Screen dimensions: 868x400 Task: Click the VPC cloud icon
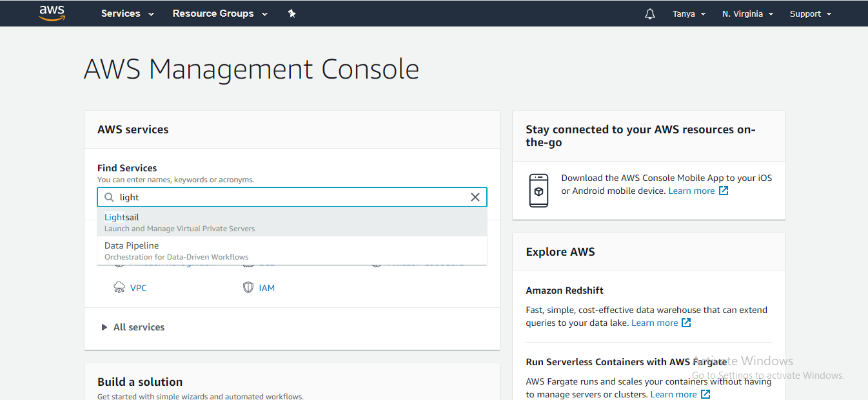pos(119,288)
